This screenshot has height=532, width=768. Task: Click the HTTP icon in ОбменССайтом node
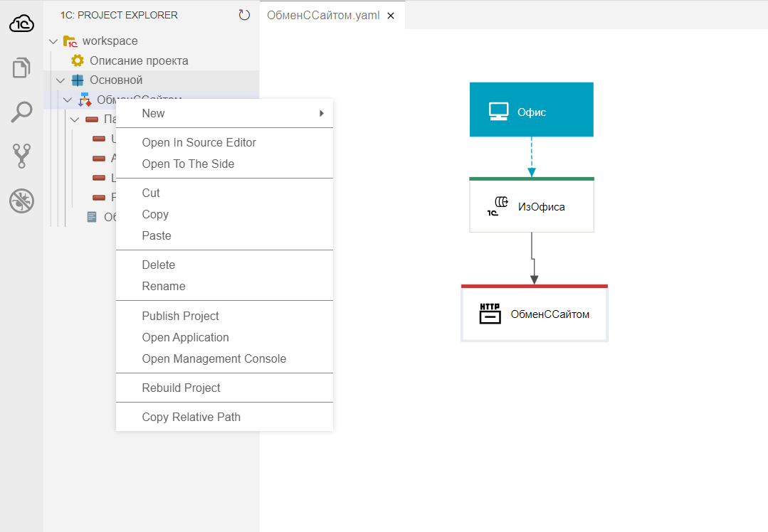490,314
